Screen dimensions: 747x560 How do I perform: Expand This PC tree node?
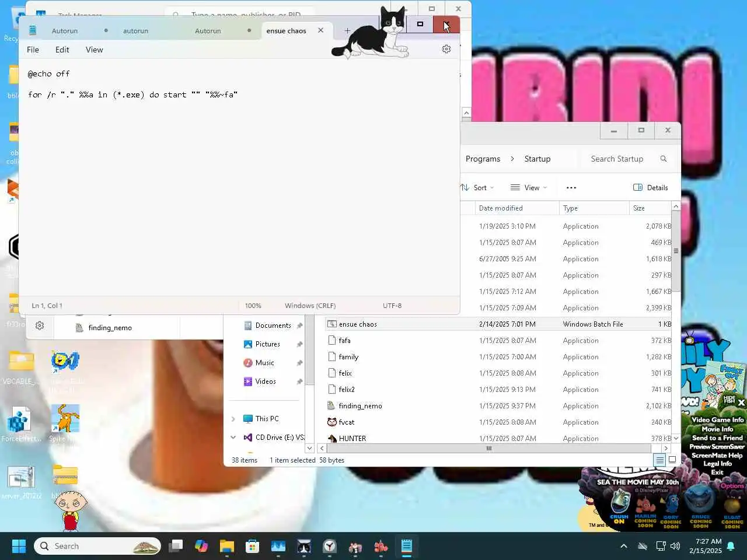[x=233, y=419]
